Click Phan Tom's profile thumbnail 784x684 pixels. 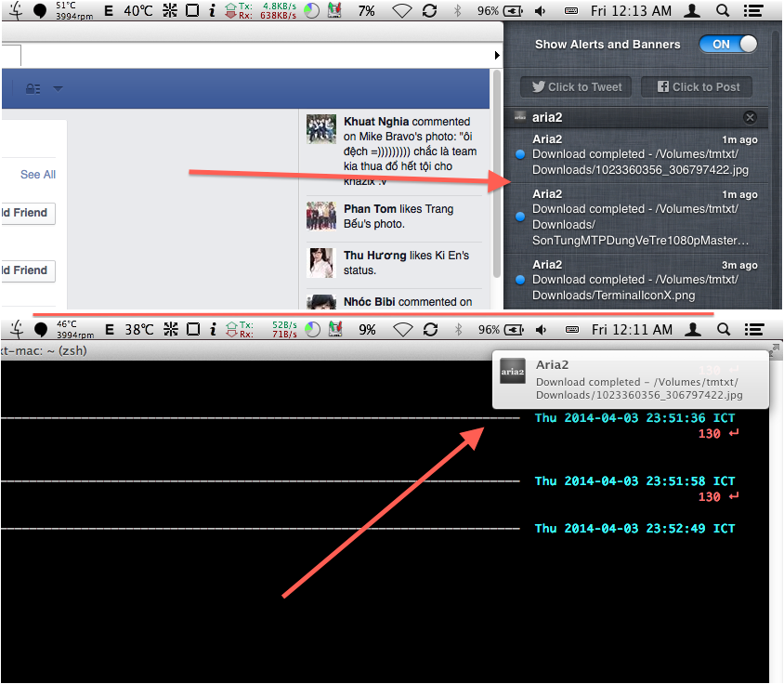321,217
